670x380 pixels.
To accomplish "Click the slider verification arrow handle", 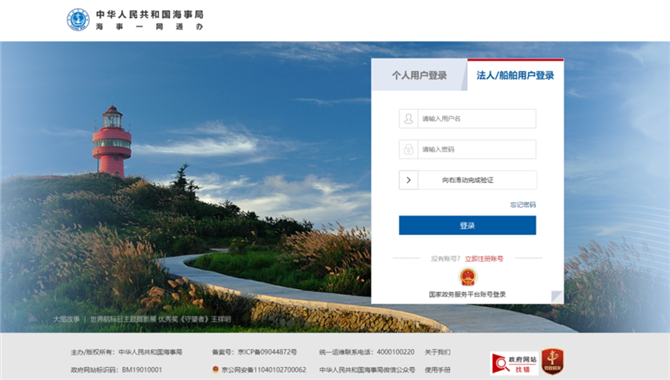I will pos(408,180).
